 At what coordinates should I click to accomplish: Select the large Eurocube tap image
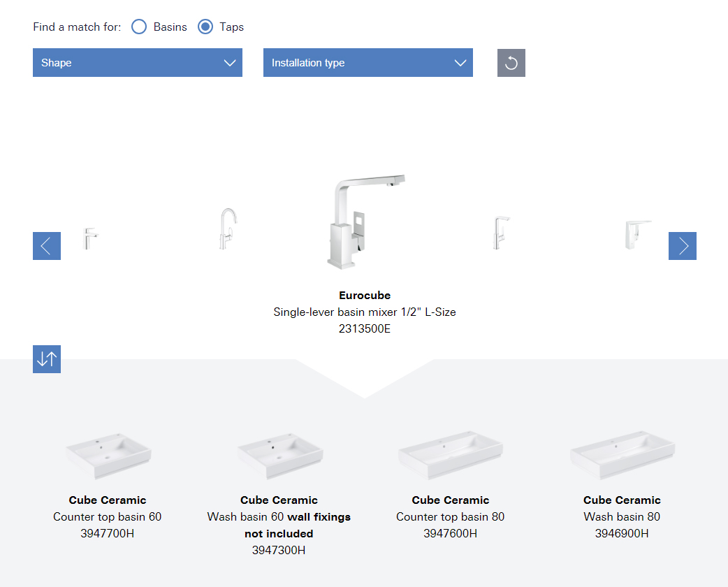[x=365, y=222]
